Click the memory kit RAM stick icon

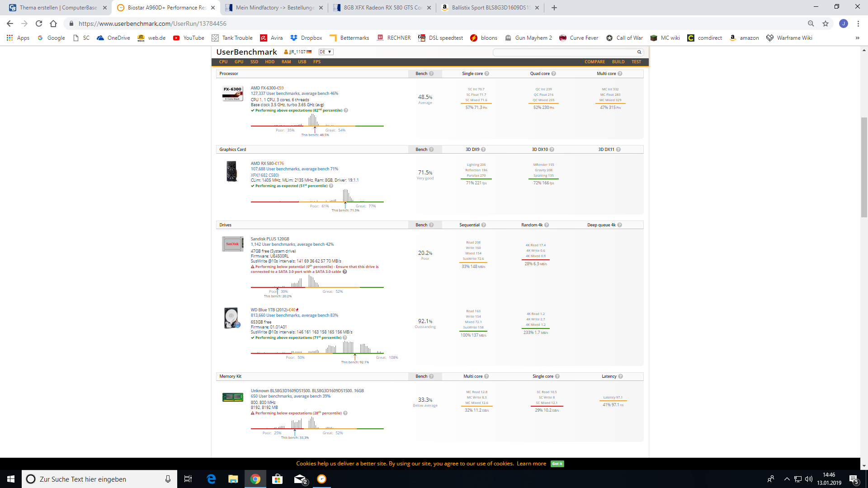(232, 397)
